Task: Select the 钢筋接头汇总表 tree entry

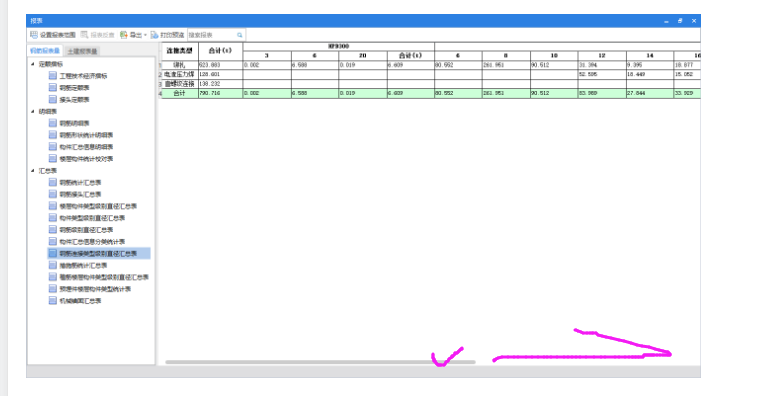Action: click(80, 194)
